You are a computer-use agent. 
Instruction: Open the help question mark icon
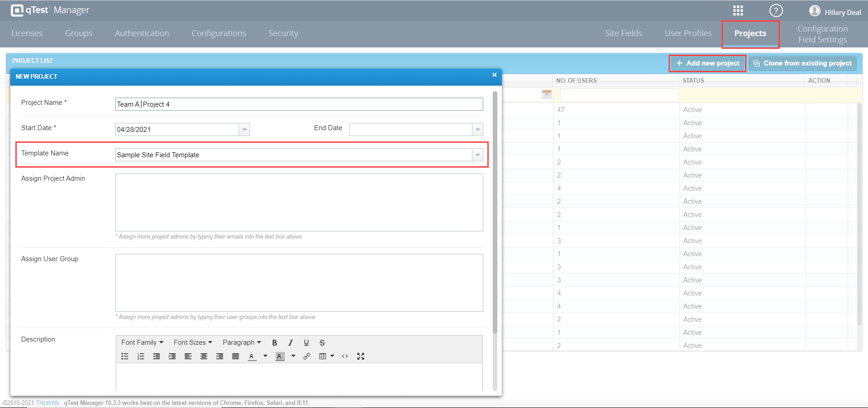[x=776, y=10]
